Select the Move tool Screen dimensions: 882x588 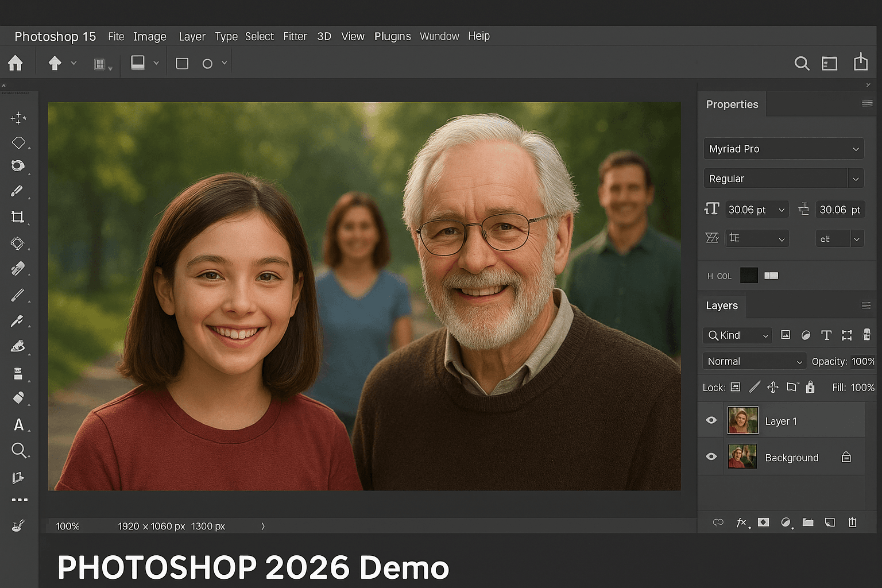point(18,118)
